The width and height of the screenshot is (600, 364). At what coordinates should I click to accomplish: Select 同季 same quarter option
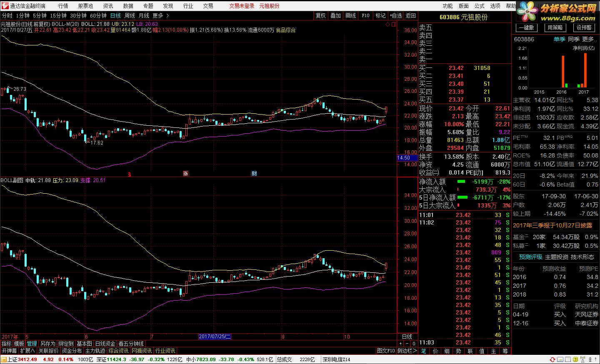tap(574, 39)
